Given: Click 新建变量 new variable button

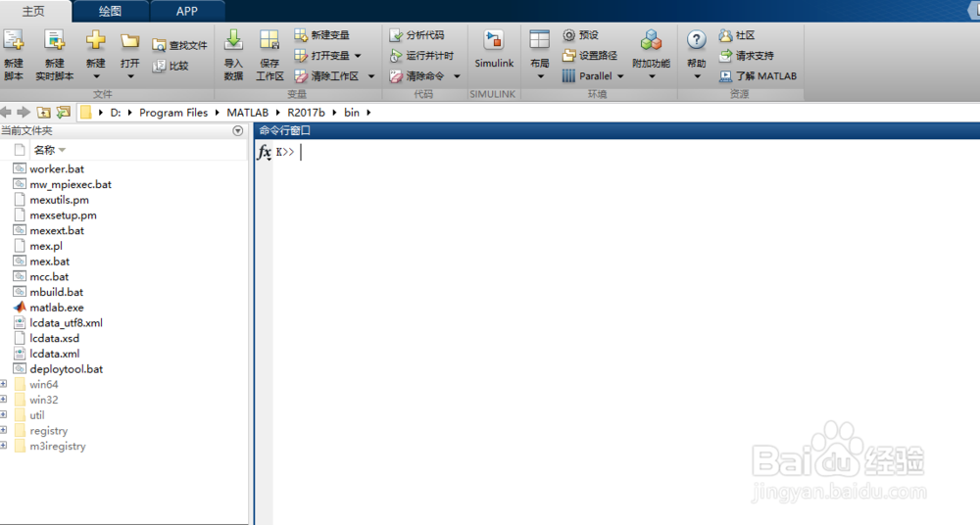Looking at the screenshot, I should 321,35.
